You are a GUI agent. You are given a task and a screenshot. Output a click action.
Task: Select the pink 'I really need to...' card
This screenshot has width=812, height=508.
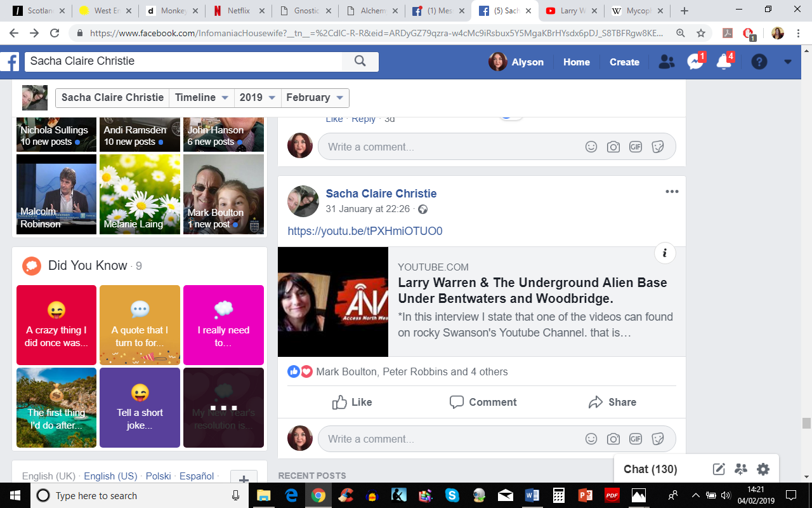[x=223, y=324]
